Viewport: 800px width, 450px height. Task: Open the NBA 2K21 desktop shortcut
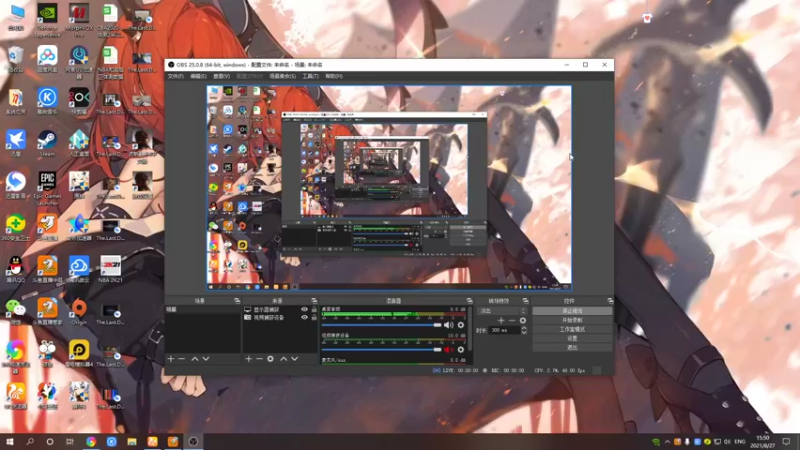coord(110,269)
